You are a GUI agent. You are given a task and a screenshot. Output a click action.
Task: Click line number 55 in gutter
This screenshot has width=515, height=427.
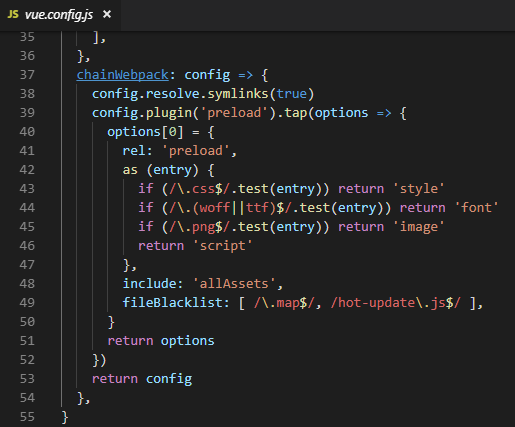click(27, 417)
